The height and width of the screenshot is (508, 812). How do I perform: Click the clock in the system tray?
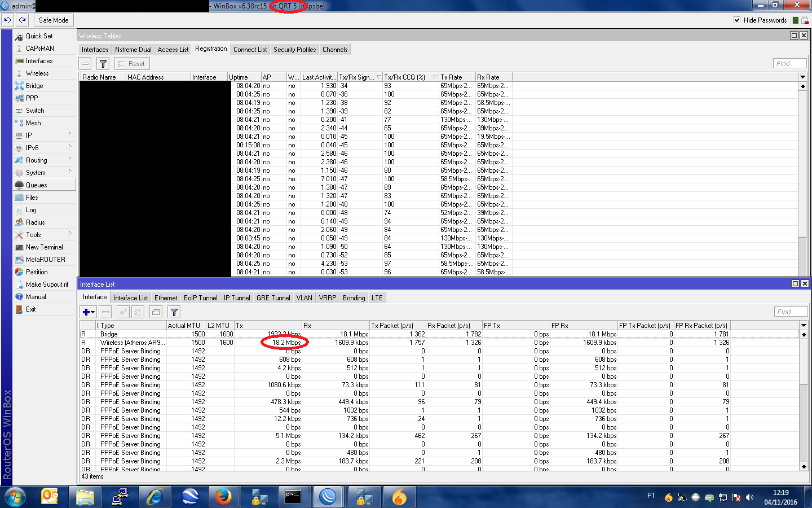[x=781, y=497]
